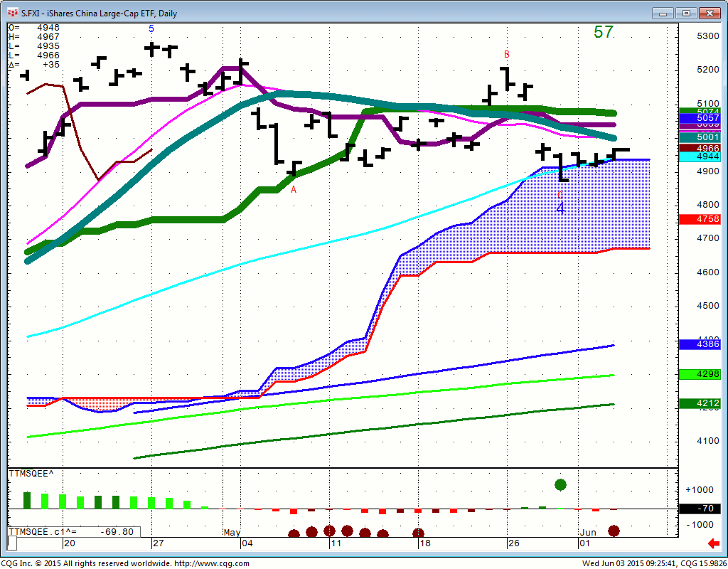Click the small cursor box beside date 20
Screen dimensions: 728x569
tap(13, 543)
